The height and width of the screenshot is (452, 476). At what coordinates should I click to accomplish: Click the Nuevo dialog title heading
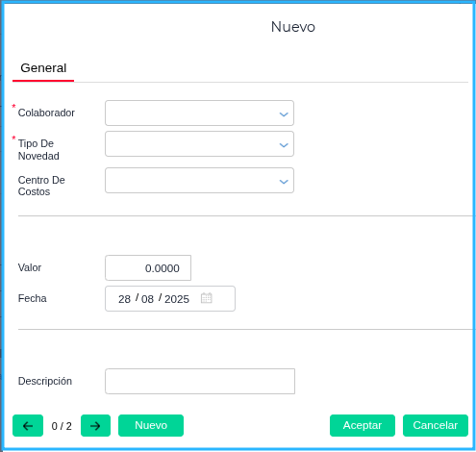pos(293,27)
